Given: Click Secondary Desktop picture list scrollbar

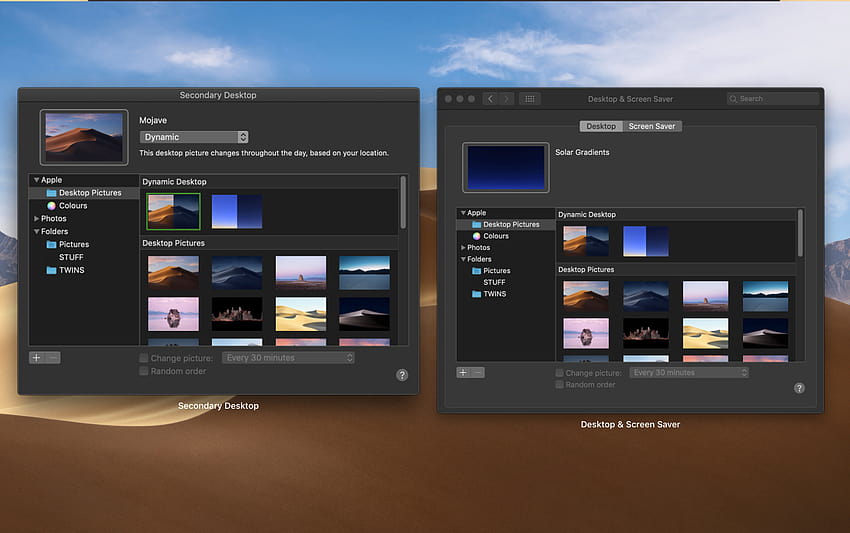Looking at the screenshot, I should [x=403, y=202].
